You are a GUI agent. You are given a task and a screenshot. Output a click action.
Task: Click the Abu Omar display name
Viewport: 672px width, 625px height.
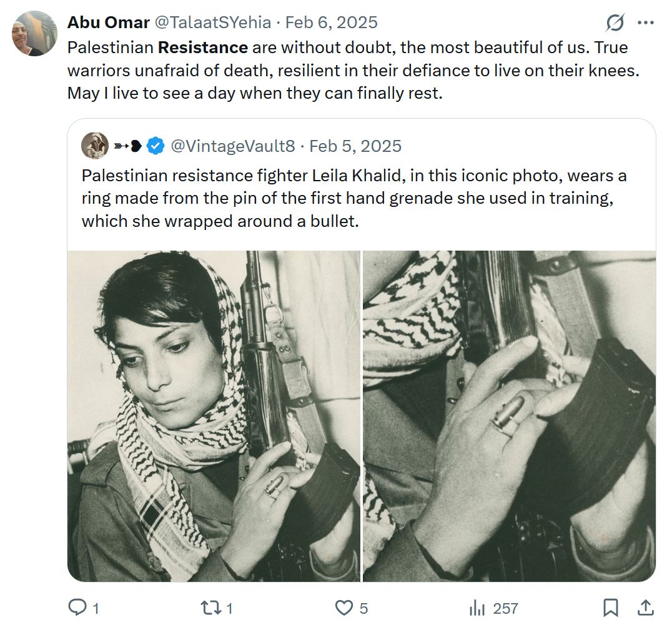(109, 22)
